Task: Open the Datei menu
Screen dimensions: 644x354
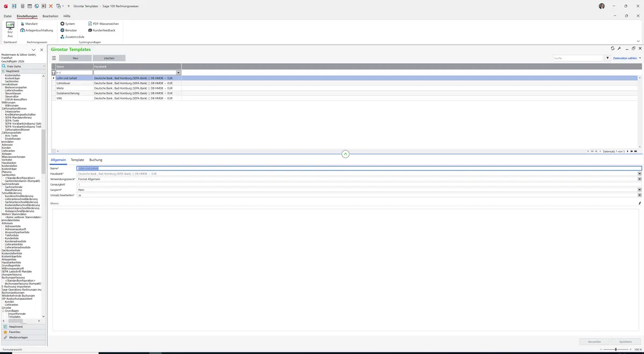Action: point(8,16)
